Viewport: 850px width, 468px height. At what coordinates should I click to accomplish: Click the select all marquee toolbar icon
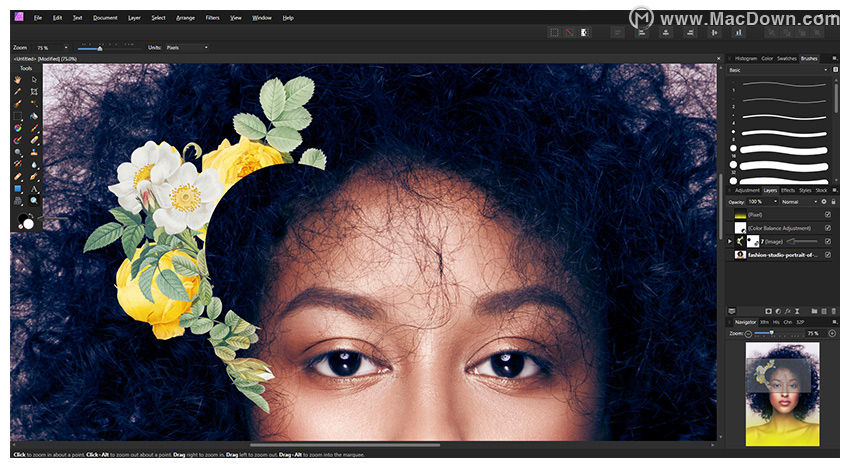click(x=554, y=33)
